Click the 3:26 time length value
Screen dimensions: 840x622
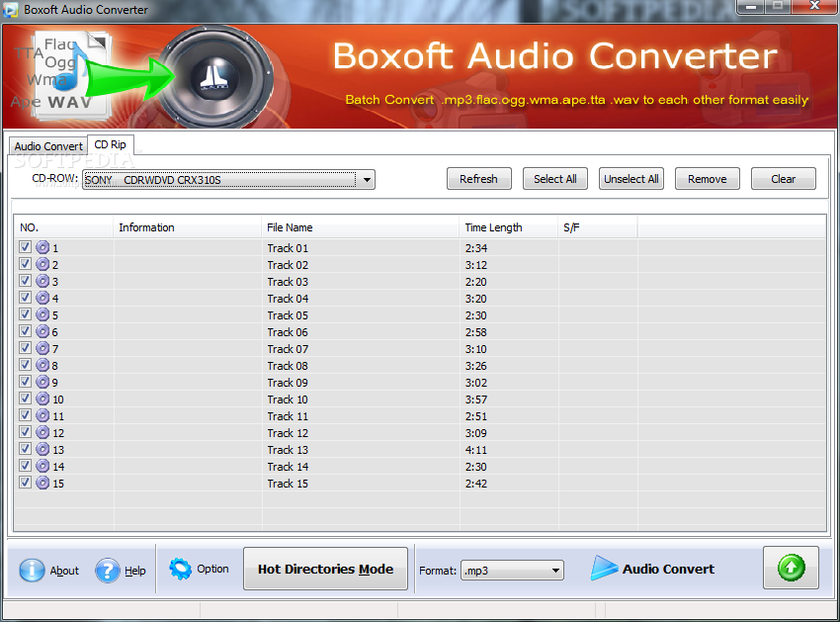pyautogui.click(x=476, y=366)
